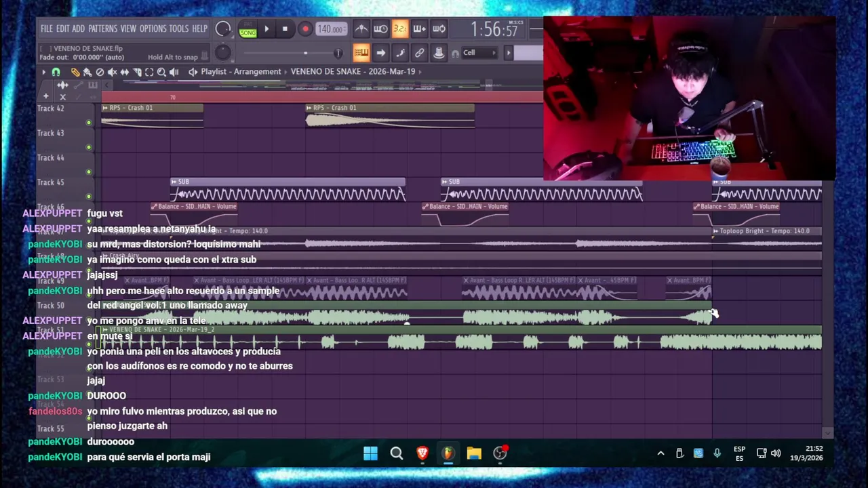Open the mixer view icon
Image resolution: width=868 pixels, height=488 pixels.
tap(439, 53)
